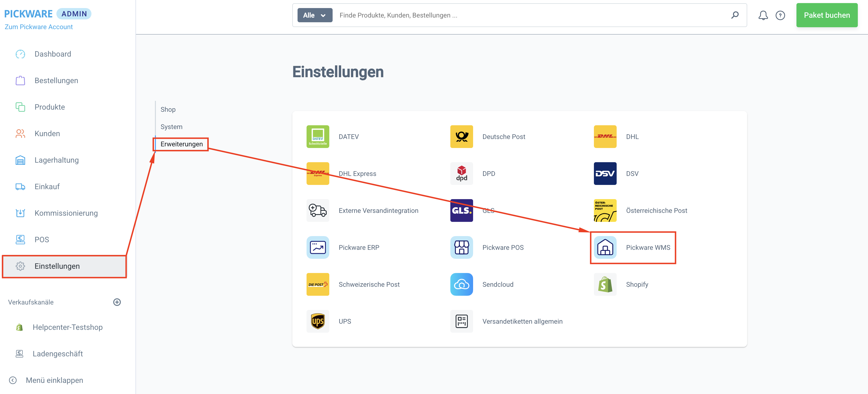Viewport: 868px width, 394px height.
Task: Switch to the System settings tab
Action: 171,127
